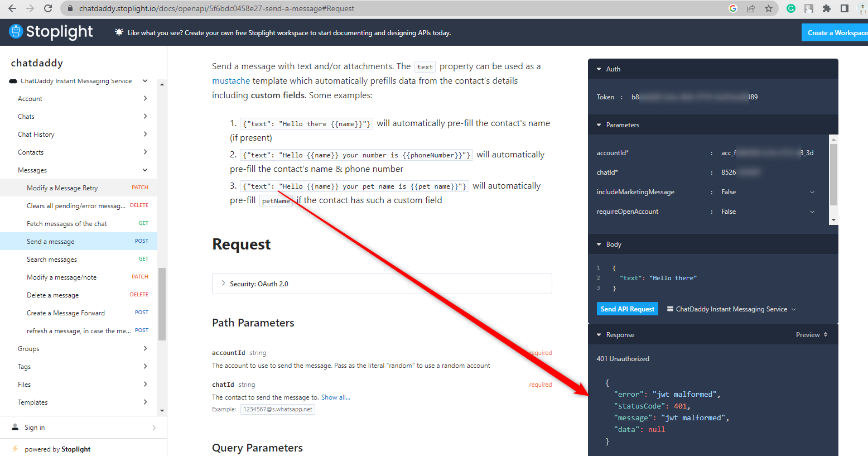Click the chatdaddy project title
This screenshot has height=456, width=868.
tap(37, 63)
